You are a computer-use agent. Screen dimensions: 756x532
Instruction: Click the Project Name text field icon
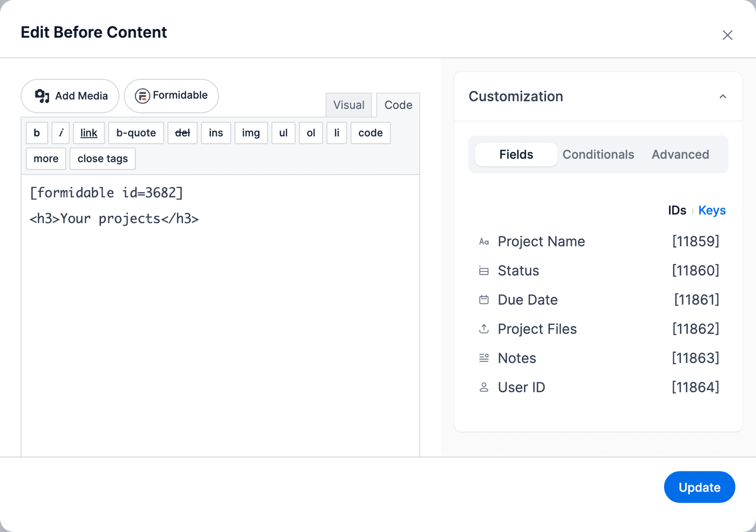tap(484, 242)
